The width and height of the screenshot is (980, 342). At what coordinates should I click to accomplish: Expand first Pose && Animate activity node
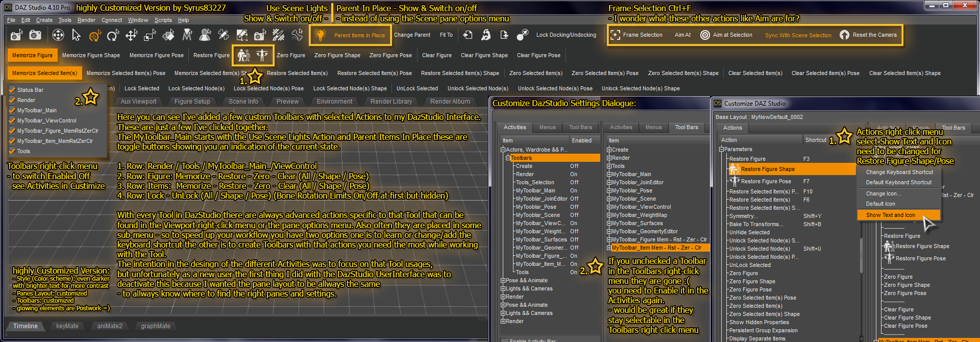[503, 280]
